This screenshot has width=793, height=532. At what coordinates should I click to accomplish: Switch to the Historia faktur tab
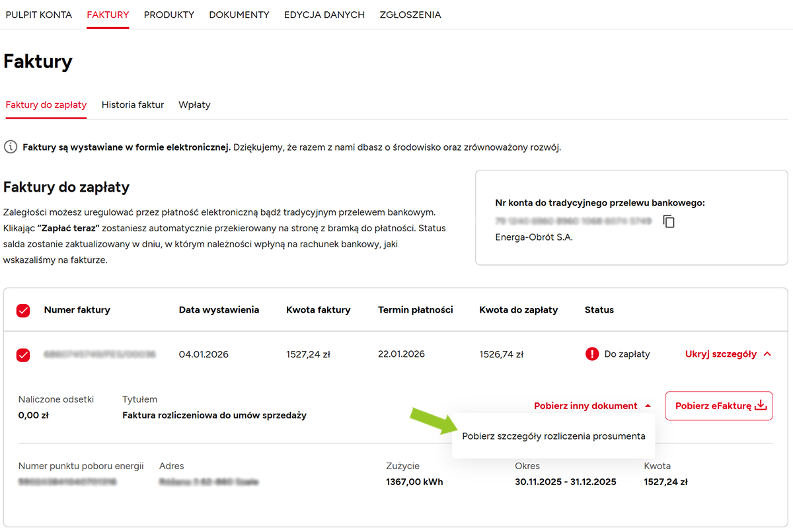point(133,104)
